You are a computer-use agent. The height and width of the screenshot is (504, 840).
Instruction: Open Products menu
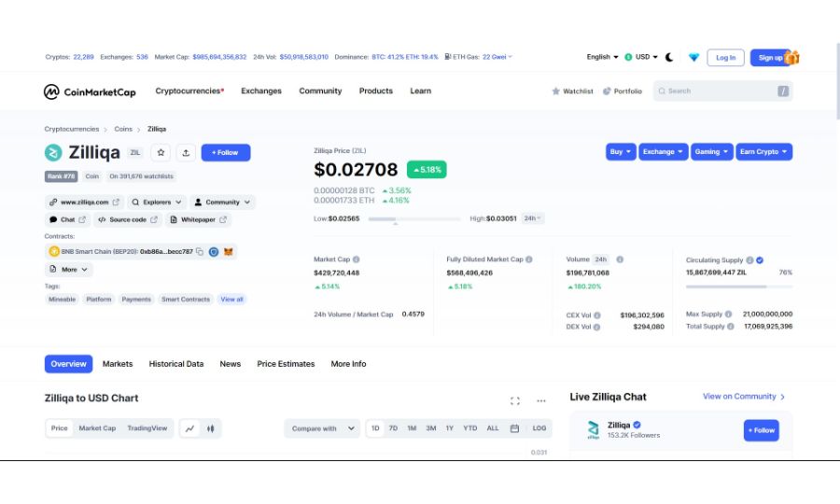pyautogui.click(x=375, y=91)
